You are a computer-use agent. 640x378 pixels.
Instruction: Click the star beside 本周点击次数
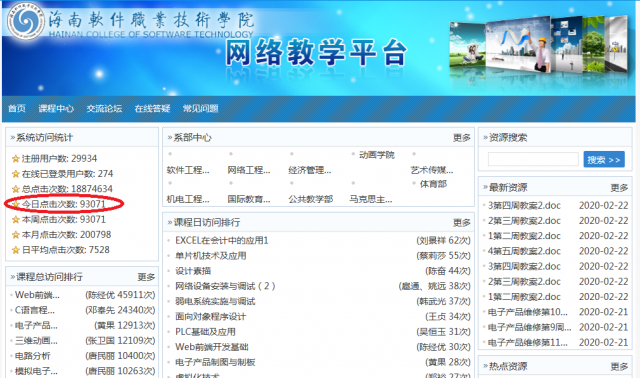tap(16, 220)
